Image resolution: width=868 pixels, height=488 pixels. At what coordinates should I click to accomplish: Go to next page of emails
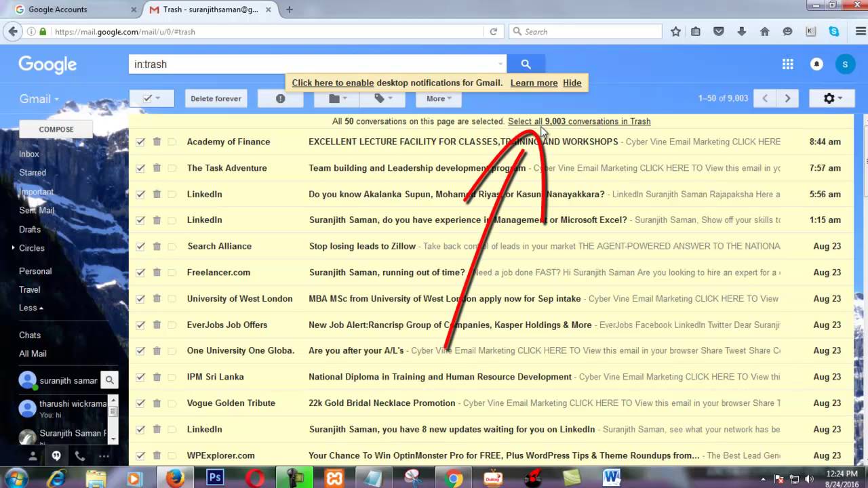[787, 98]
